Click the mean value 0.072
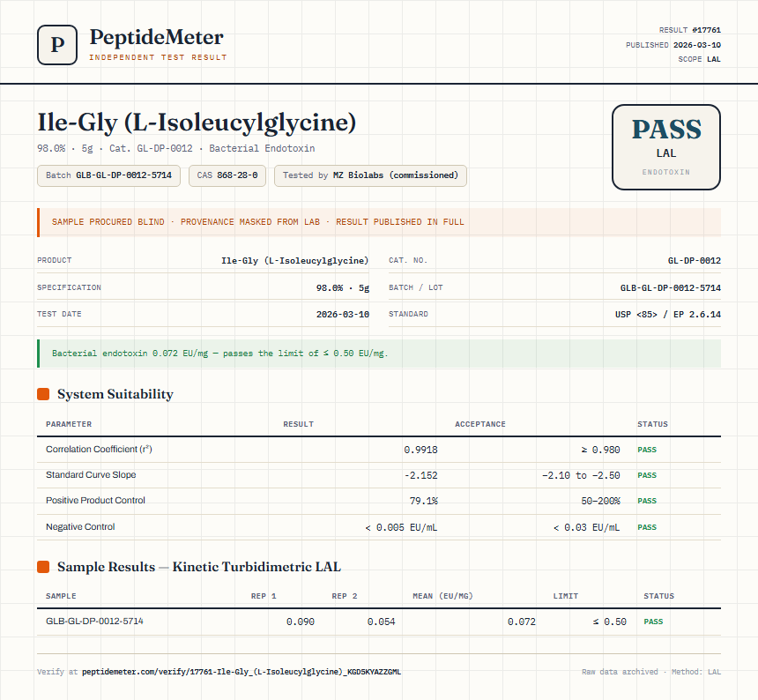This screenshot has height=700, width=758. click(522, 622)
